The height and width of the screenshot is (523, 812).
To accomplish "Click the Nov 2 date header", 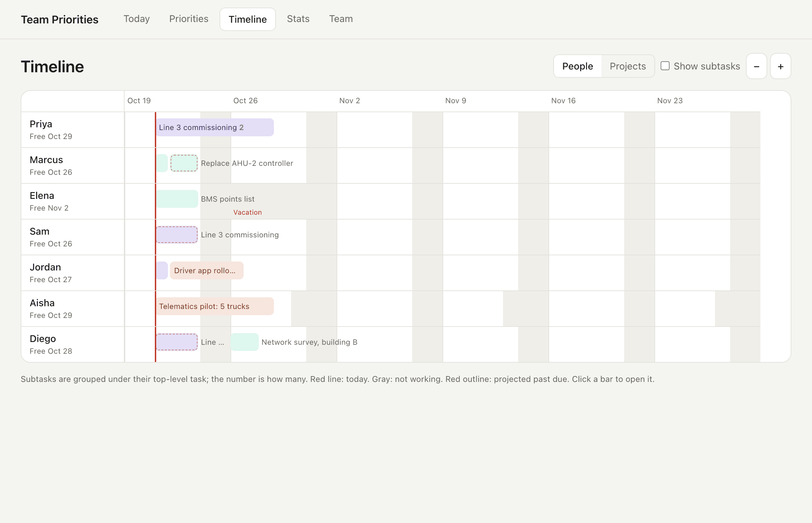I will point(350,100).
